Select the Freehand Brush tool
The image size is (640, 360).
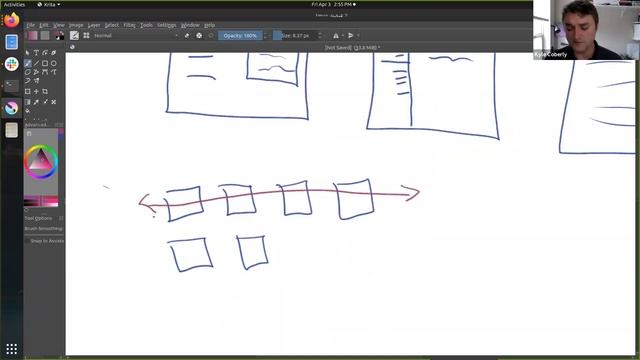(x=27, y=63)
